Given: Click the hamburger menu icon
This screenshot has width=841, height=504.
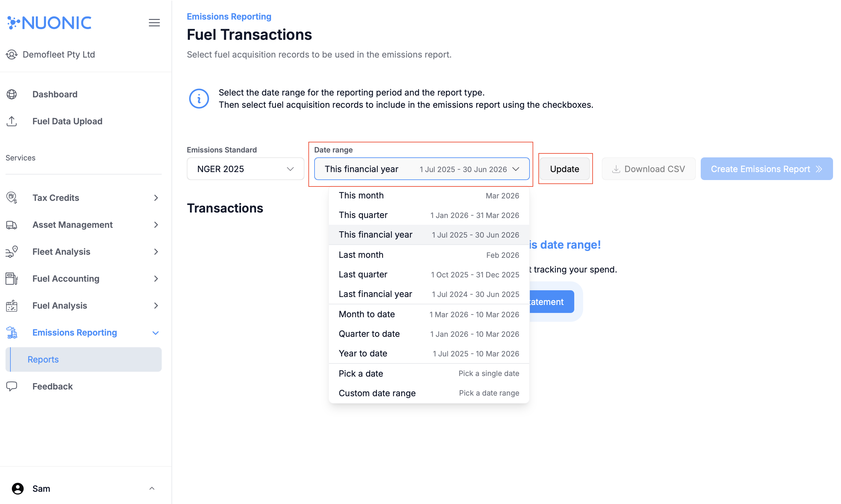Looking at the screenshot, I should pyautogui.click(x=154, y=23).
